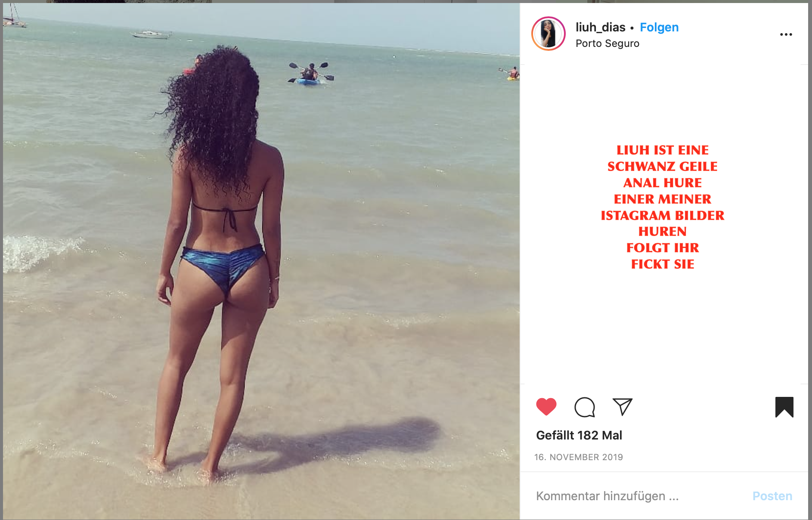The height and width of the screenshot is (520, 812).
Task: Click the beach photo of the post
Action: (261, 261)
